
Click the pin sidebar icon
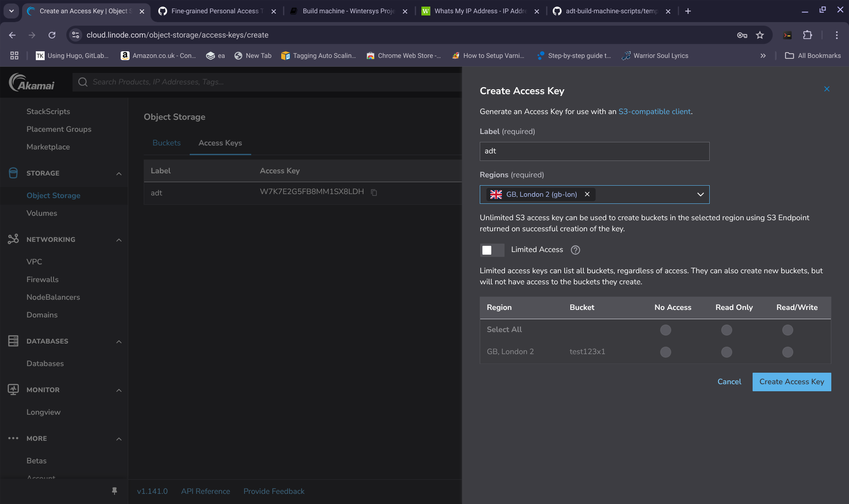click(115, 491)
